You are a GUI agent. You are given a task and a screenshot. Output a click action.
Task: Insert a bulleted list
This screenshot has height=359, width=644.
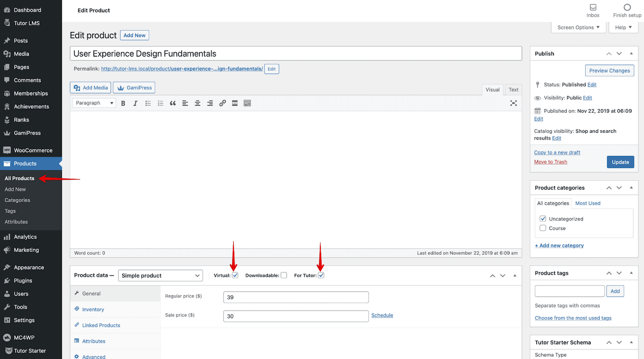coord(148,103)
